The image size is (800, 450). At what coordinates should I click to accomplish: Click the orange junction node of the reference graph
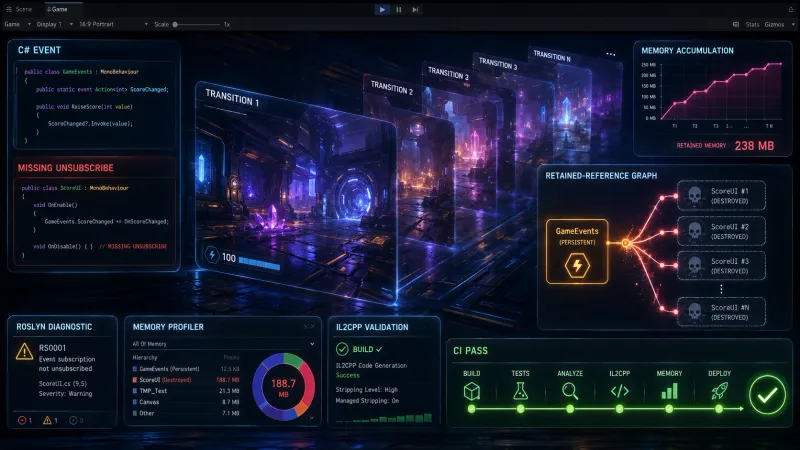[x=626, y=243]
